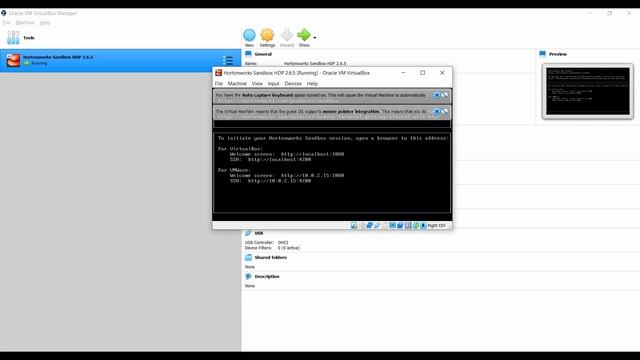640x360 pixels.
Task: Open the General section header
Action: click(263, 54)
